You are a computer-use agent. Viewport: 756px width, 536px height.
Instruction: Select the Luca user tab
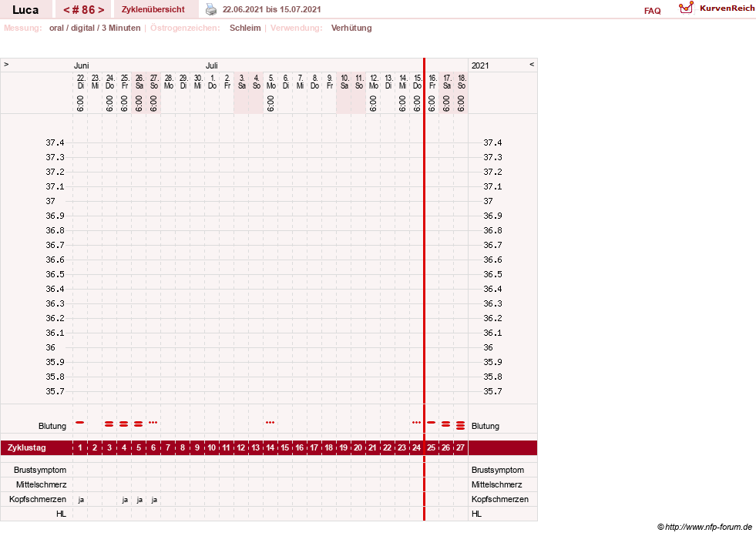pyautogui.click(x=25, y=10)
